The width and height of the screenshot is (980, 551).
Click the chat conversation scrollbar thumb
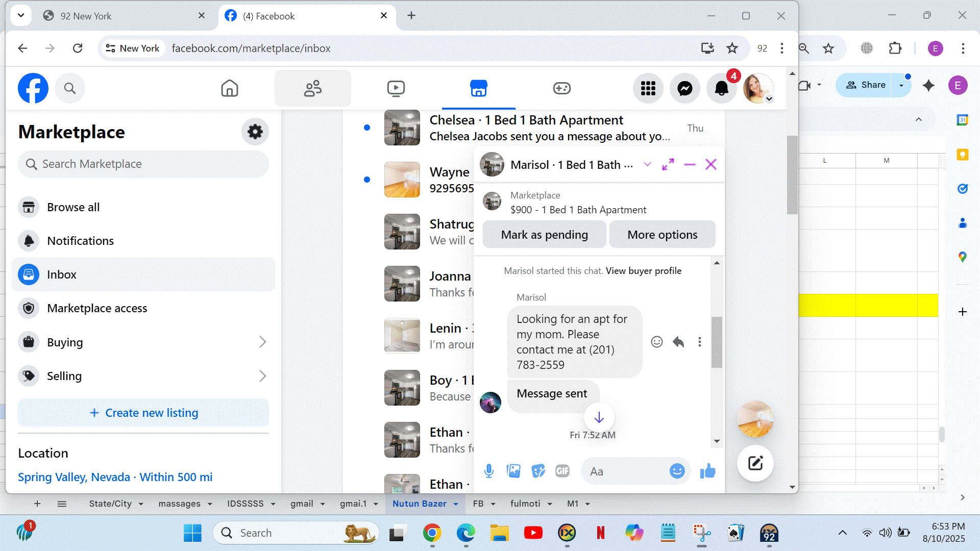(717, 342)
